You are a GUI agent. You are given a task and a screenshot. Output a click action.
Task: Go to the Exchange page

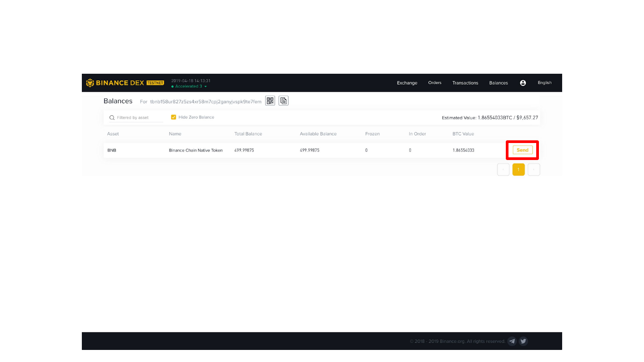point(407,83)
